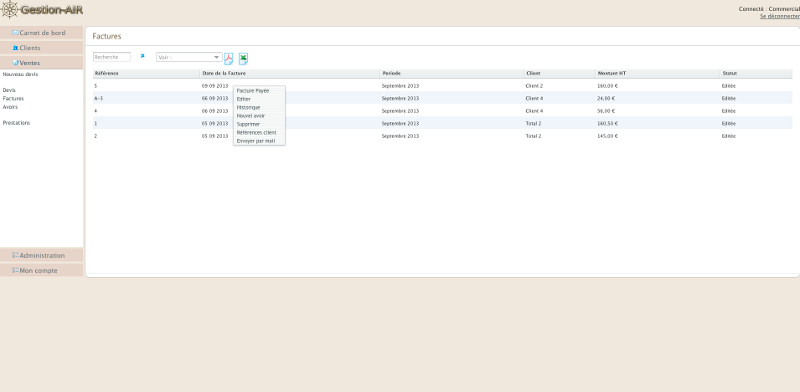
Task: Click the Carnet de bord envelope icon
Action: tap(15, 33)
